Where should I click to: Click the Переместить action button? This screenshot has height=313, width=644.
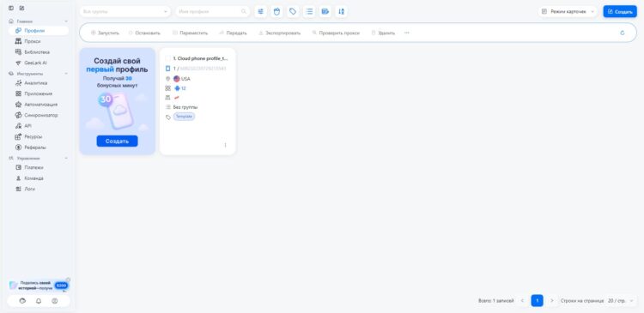(x=190, y=33)
